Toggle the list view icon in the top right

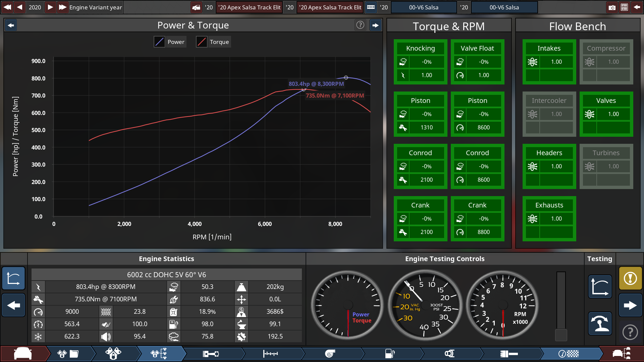pos(624,7)
